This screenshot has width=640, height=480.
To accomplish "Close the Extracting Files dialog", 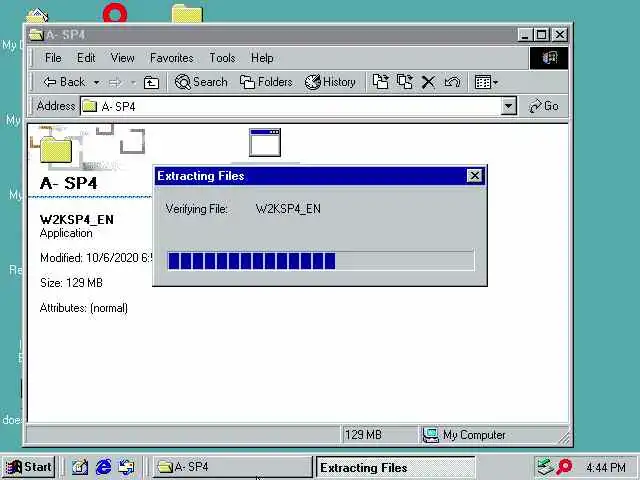I will [x=474, y=176].
